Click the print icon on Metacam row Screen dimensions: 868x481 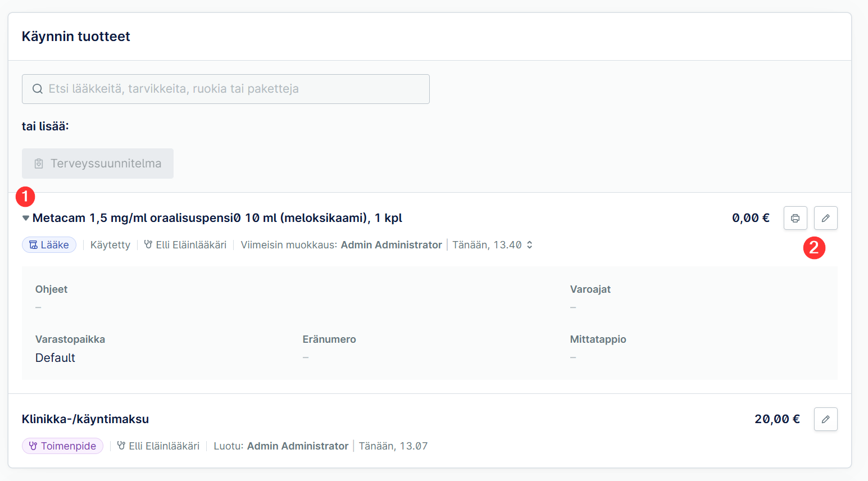click(x=795, y=218)
